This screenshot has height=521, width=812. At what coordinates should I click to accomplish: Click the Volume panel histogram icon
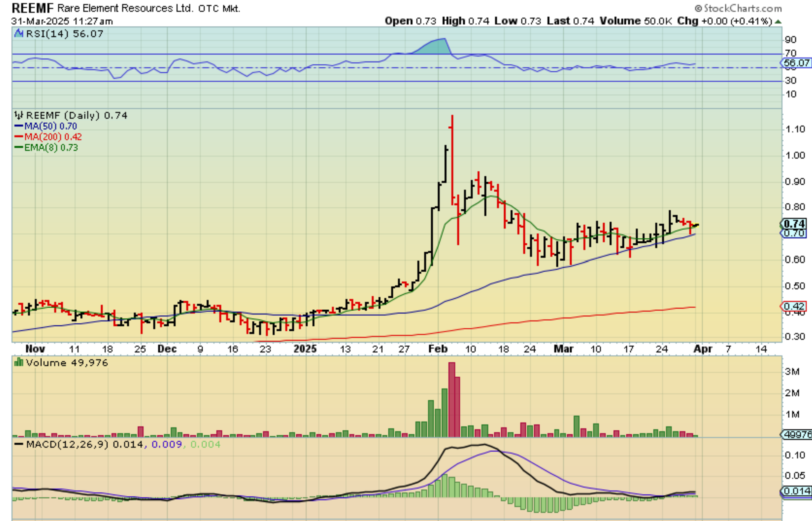19,362
